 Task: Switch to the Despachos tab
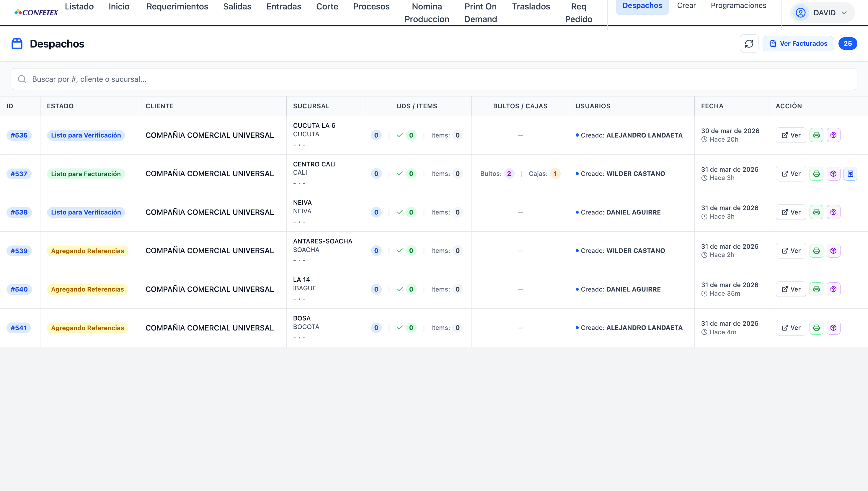[x=642, y=6]
